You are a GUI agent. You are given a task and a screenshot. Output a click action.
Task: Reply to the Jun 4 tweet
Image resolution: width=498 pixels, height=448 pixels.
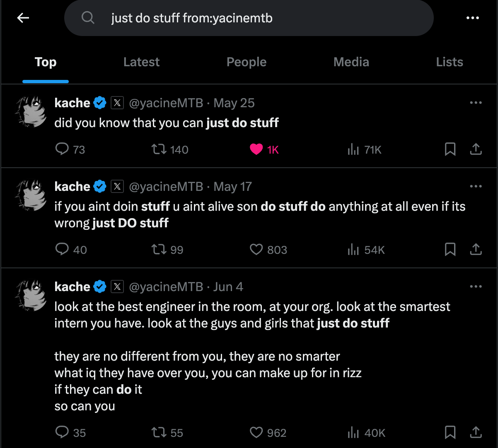click(62, 433)
